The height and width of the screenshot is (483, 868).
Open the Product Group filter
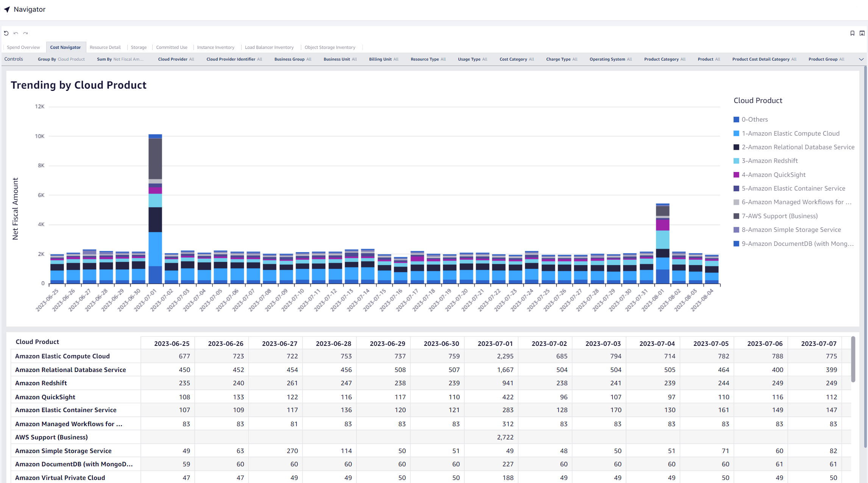pyautogui.click(x=826, y=59)
